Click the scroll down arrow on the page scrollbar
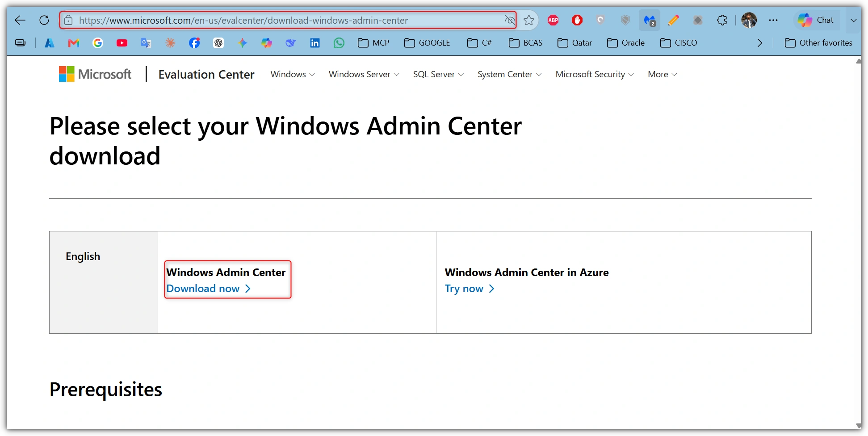 click(858, 426)
